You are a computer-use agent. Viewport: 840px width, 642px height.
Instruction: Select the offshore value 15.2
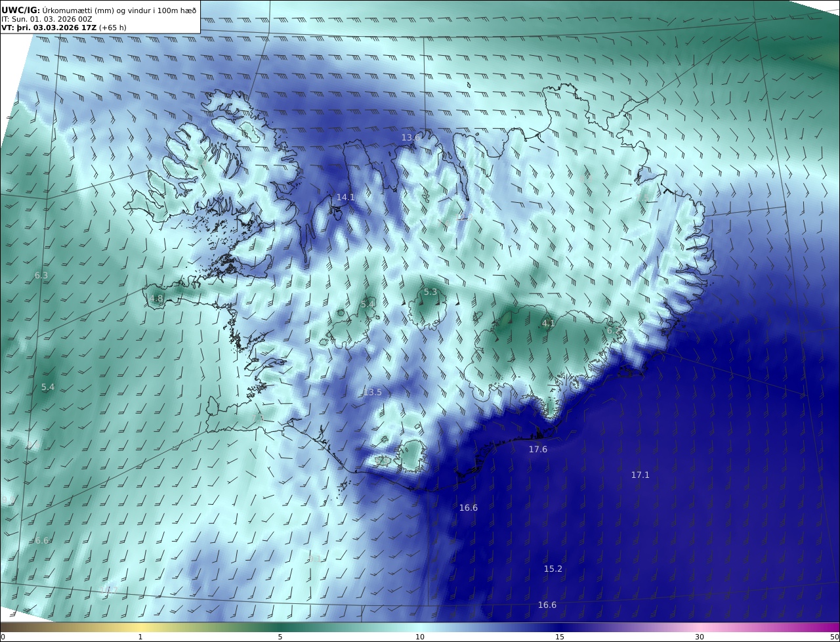click(553, 568)
